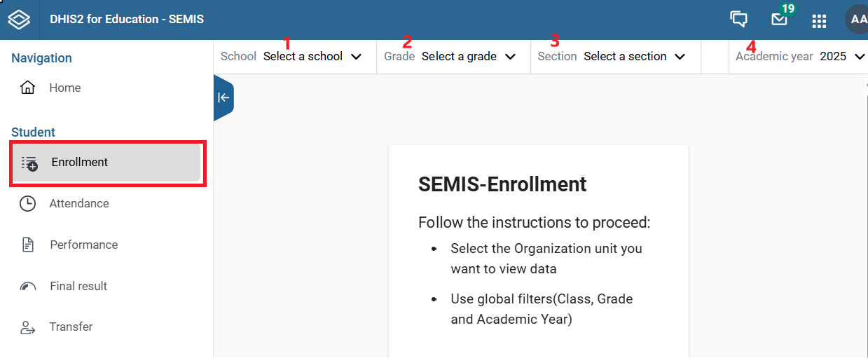Open the Academic year 2025 dropdown
This screenshot has width=868, height=363.
pyautogui.click(x=843, y=56)
